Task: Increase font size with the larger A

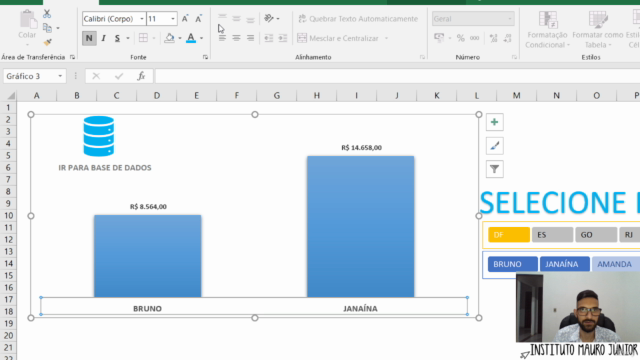Action: (185, 19)
